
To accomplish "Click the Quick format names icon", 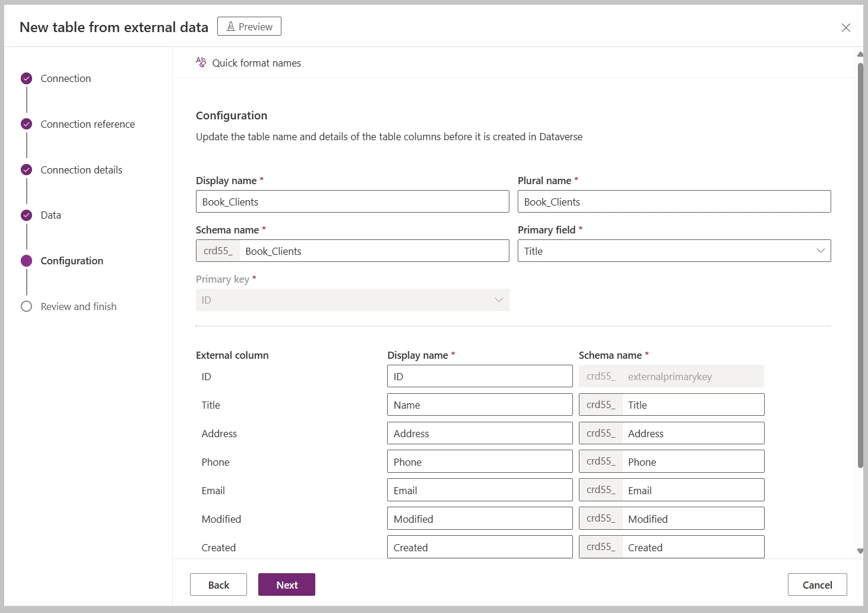I will pos(201,62).
